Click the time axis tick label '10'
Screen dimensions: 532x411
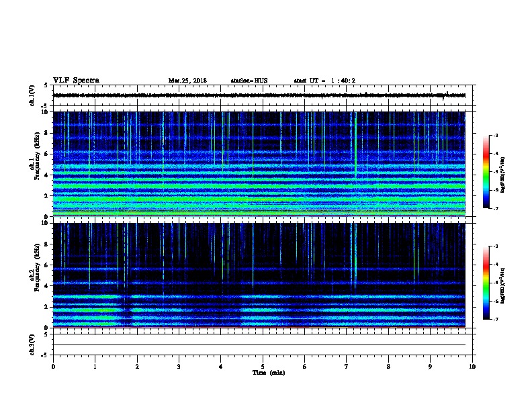[472, 367]
